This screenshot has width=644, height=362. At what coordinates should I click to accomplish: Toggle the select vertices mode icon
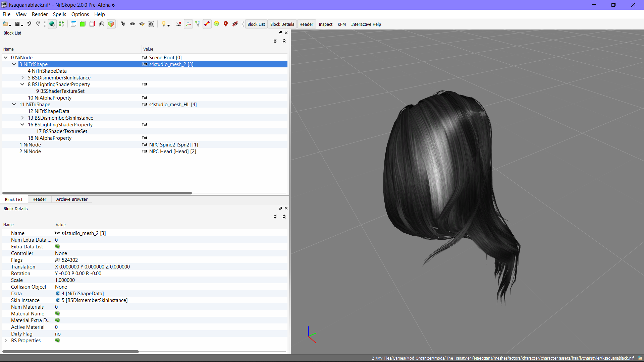click(x=61, y=24)
